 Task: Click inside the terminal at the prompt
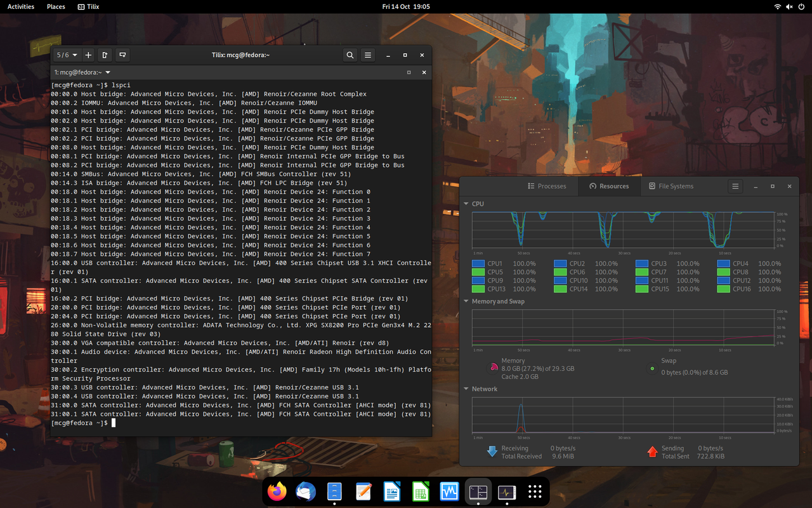click(190, 422)
